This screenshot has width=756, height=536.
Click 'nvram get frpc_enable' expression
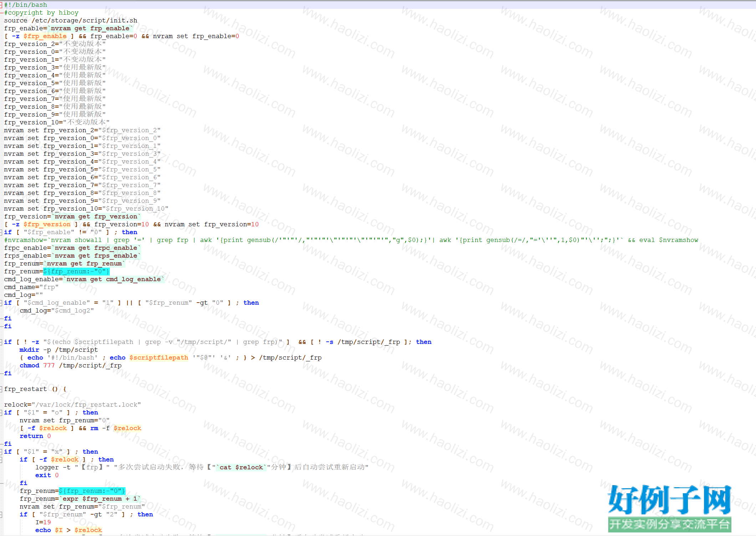[96, 248]
